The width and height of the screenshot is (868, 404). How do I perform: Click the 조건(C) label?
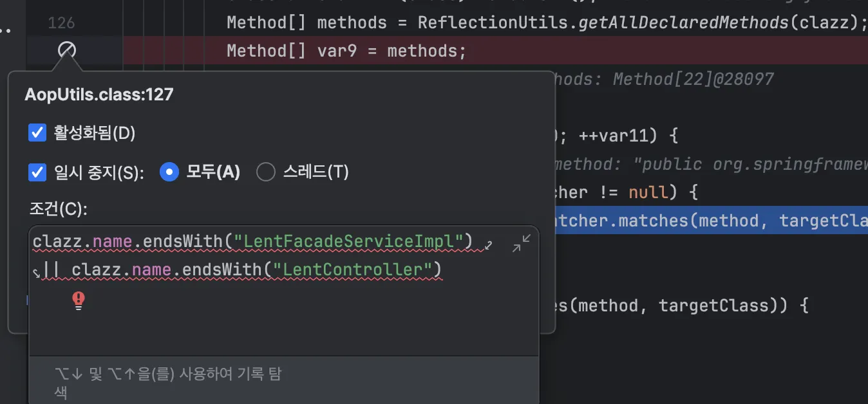tap(57, 209)
